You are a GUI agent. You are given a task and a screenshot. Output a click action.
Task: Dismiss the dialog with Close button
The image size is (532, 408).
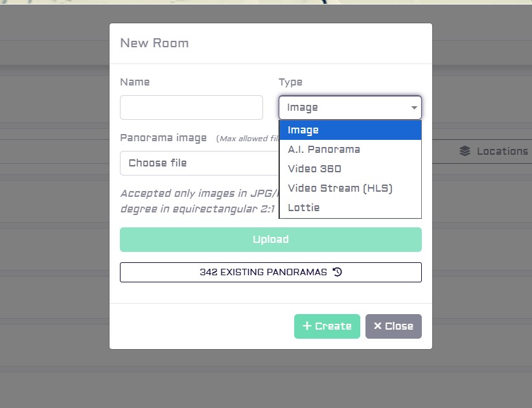(x=393, y=326)
